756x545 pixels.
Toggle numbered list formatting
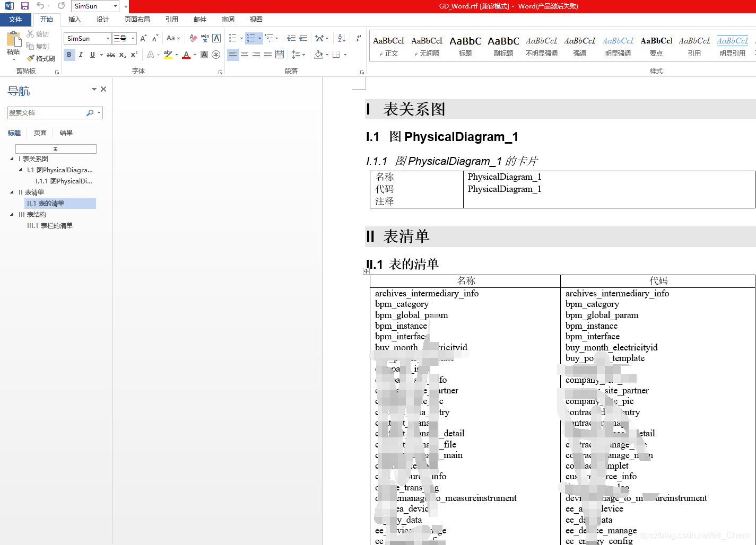251,38
